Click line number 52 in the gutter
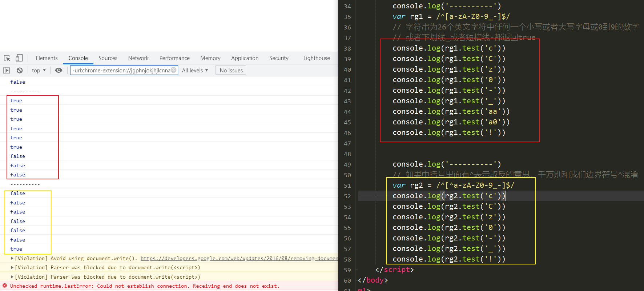The width and height of the screenshot is (644, 291). pos(347,196)
